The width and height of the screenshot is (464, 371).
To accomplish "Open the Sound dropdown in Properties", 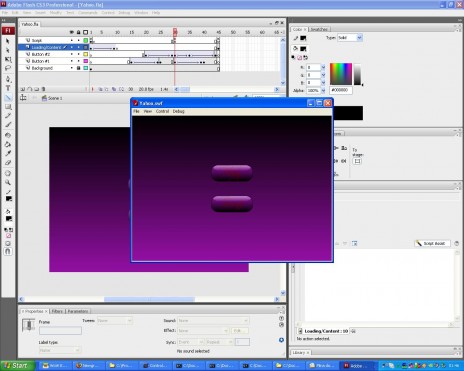I will pyautogui.click(x=213, y=321).
